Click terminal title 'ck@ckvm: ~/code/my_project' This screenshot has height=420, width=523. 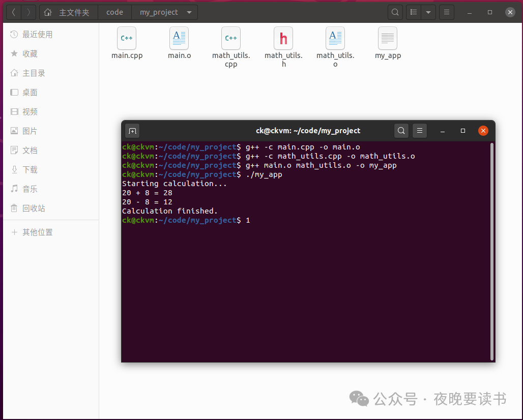pos(308,131)
